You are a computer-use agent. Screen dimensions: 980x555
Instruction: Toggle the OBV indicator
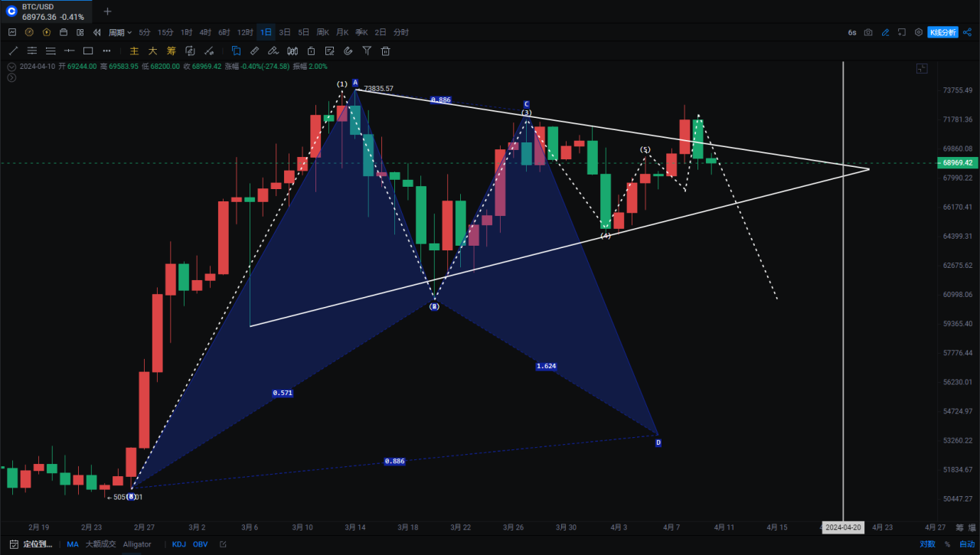click(x=200, y=544)
